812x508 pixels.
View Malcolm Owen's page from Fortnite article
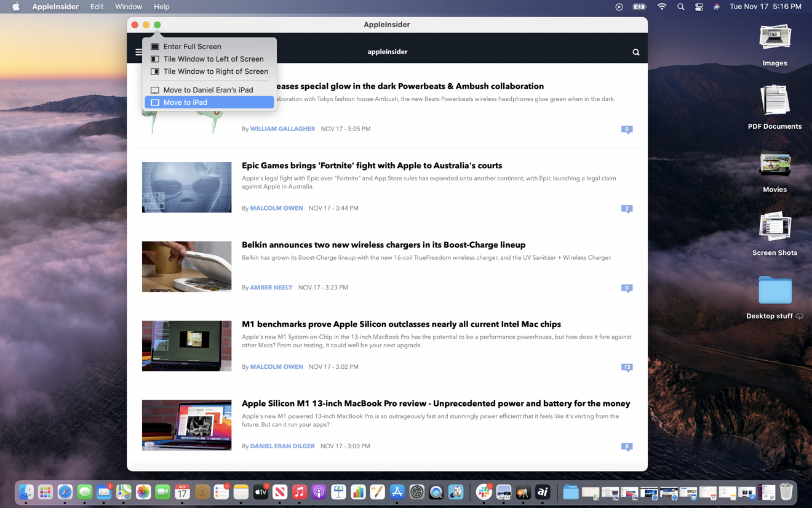[276, 208]
